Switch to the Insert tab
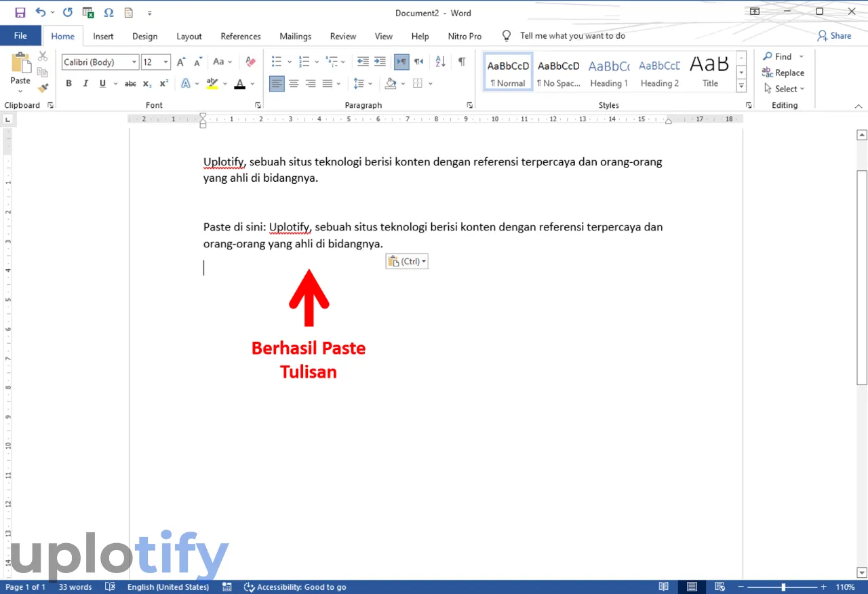This screenshot has height=594, width=868. click(x=103, y=36)
